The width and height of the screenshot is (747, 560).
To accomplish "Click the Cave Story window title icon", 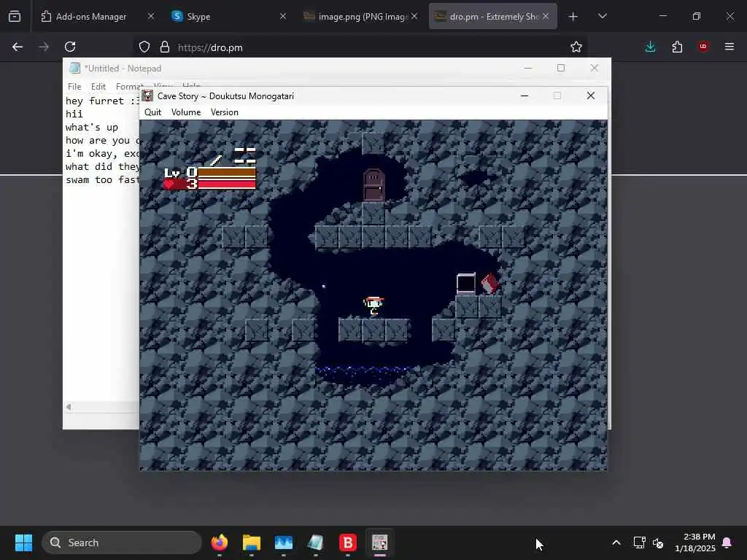I will [147, 96].
